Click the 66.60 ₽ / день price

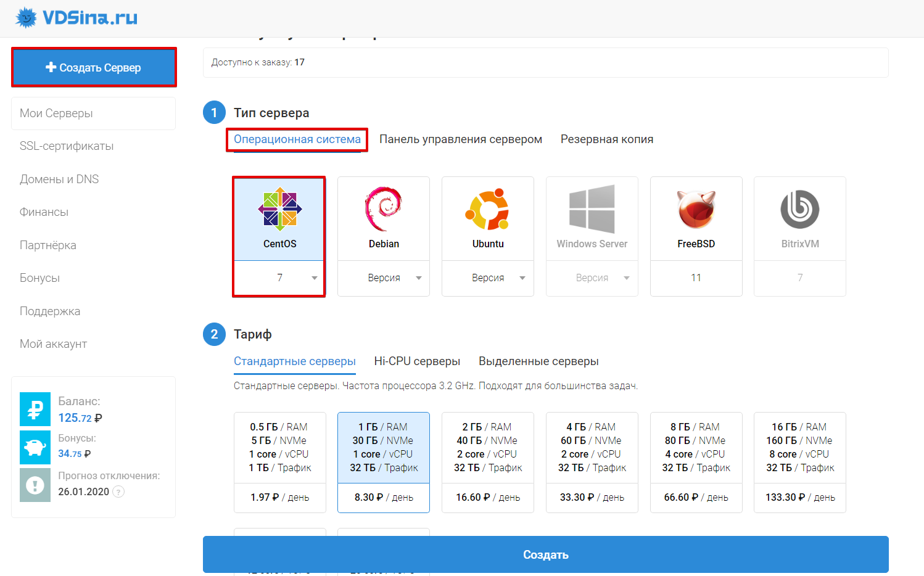pyautogui.click(x=696, y=498)
